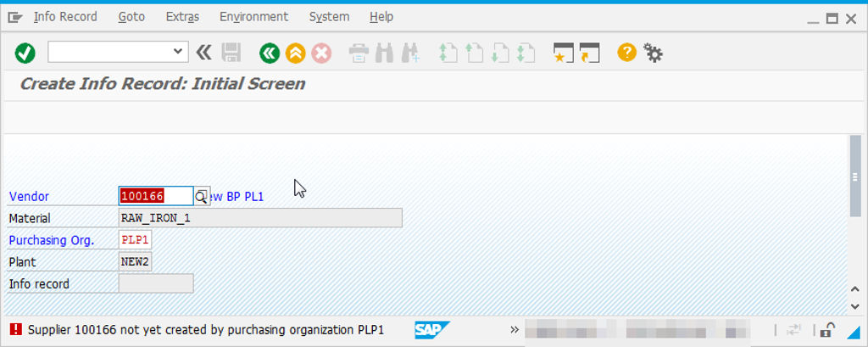The width and height of the screenshot is (868, 347).
Task: Click the red error icon in status bar
Action: point(15,330)
